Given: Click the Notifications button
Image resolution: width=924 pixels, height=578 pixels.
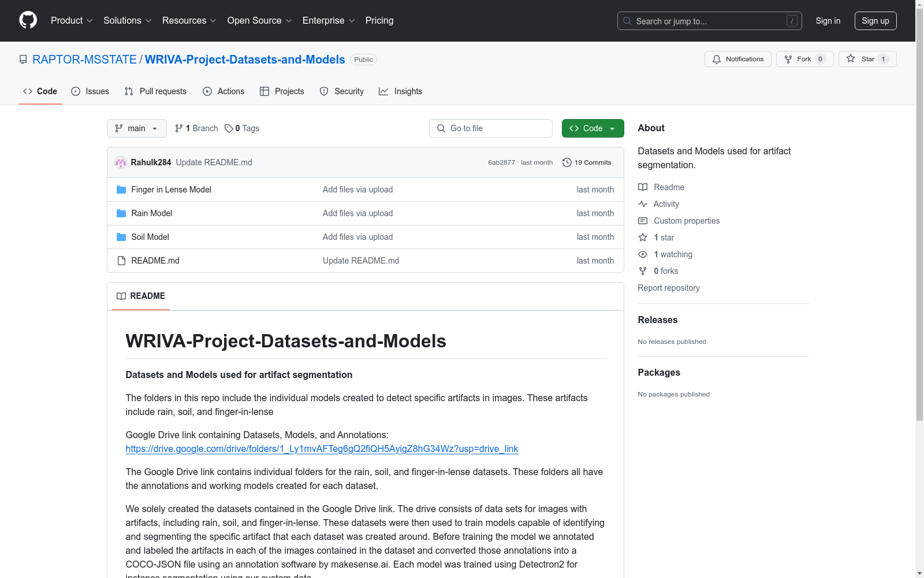Looking at the screenshot, I should coord(738,59).
